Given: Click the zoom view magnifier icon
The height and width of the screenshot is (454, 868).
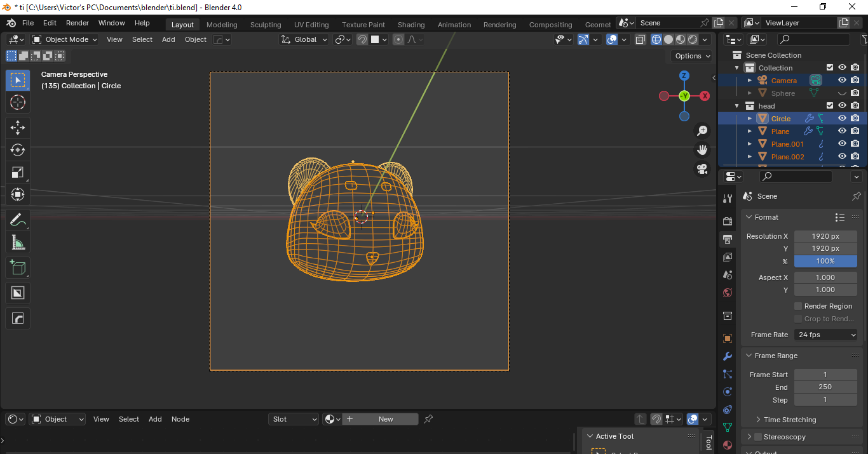Looking at the screenshot, I should pos(702,131).
